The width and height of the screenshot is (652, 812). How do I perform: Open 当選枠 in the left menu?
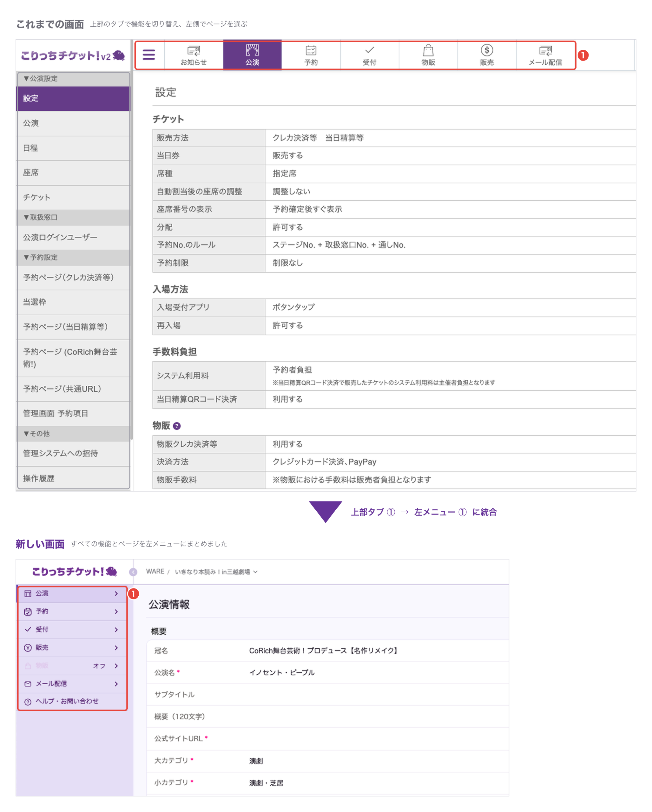click(x=73, y=302)
